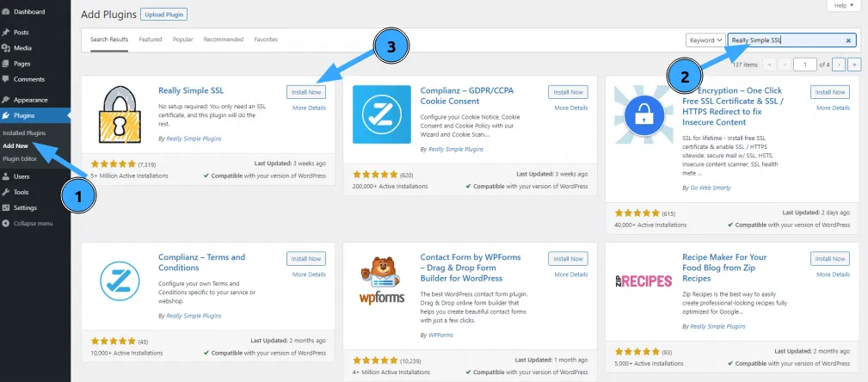Switch to the Popular tab
Viewport: 868px width, 382px height.
[x=182, y=40]
